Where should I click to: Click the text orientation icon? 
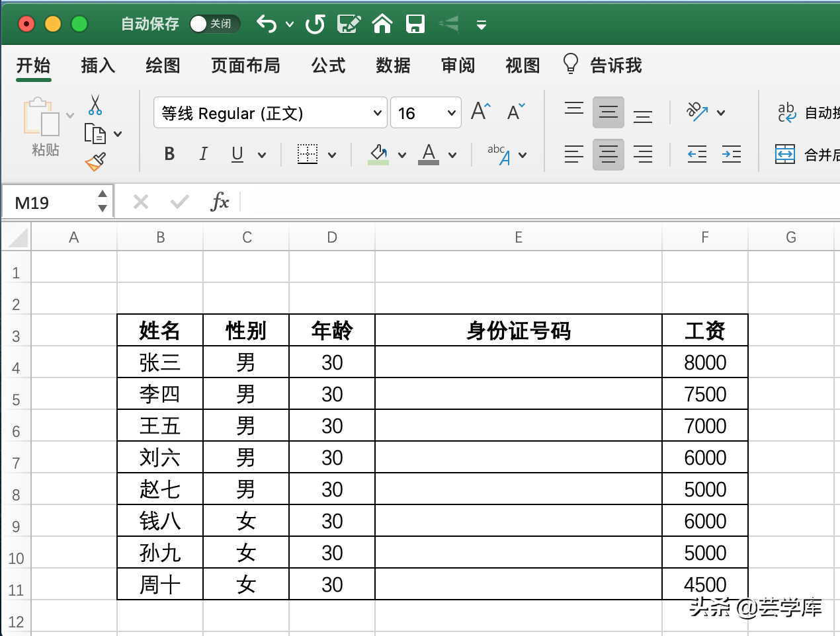point(697,112)
